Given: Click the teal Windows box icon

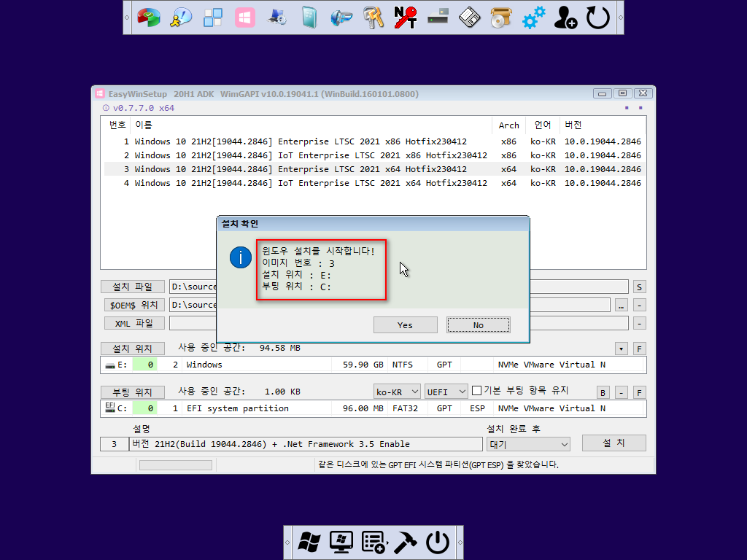Looking at the screenshot, I should click(309, 17).
